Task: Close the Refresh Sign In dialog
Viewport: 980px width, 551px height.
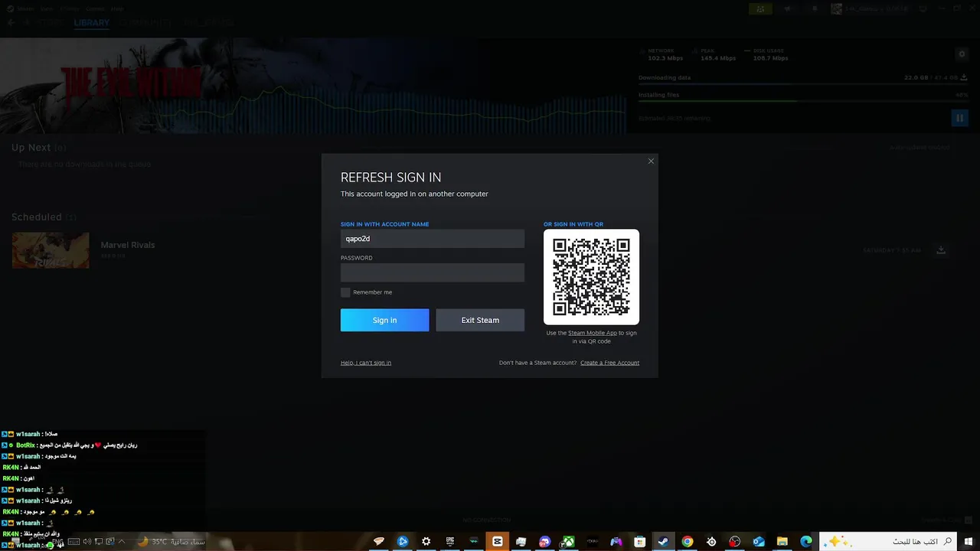Action: tap(651, 161)
